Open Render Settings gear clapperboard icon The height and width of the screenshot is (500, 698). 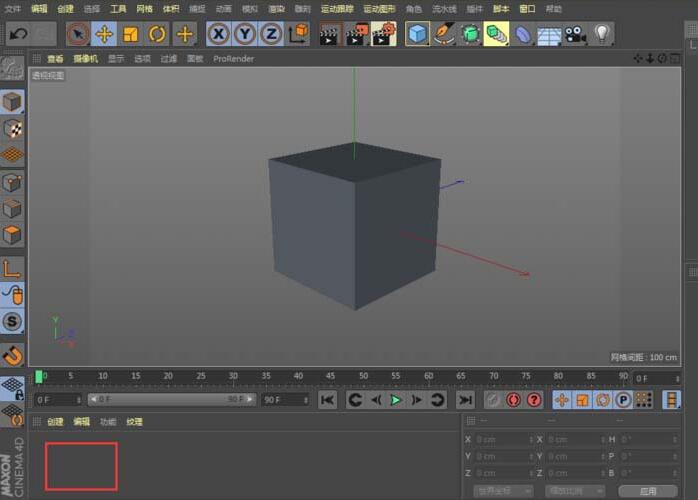pos(383,34)
